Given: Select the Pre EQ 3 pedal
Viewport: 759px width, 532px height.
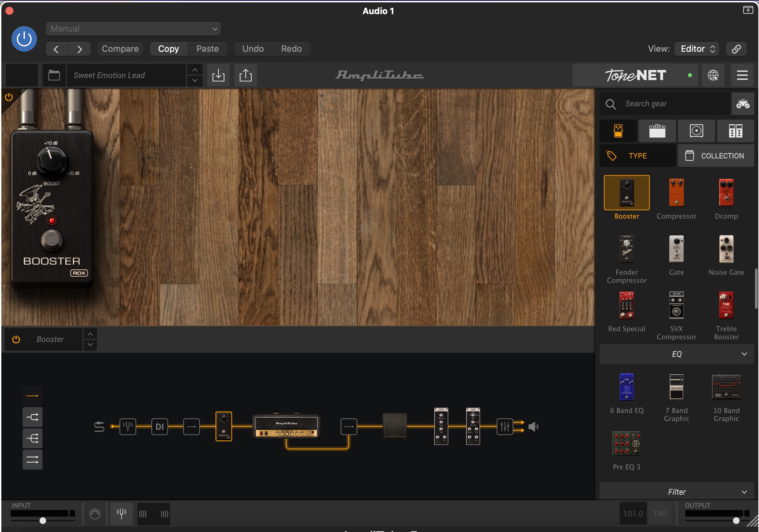Looking at the screenshot, I should point(626,444).
